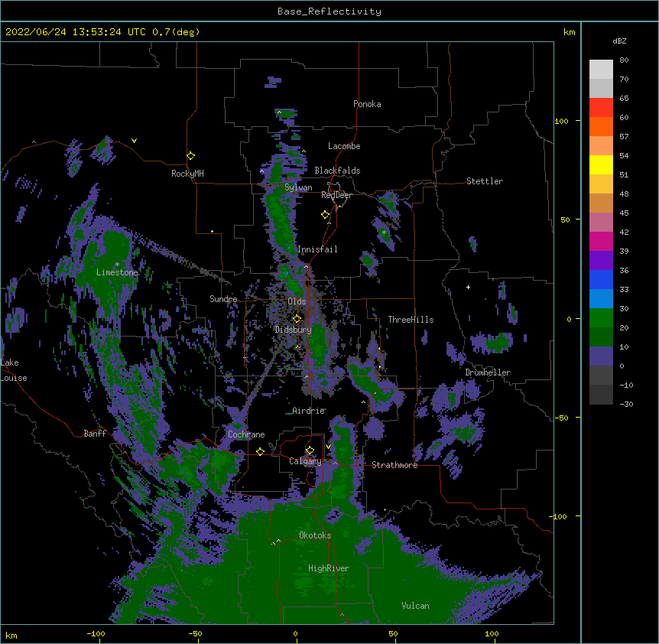The height and width of the screenshot is (644, 659).
Task: Click the yellow diamond marker below Cochrane
Action: coord(260,451)
